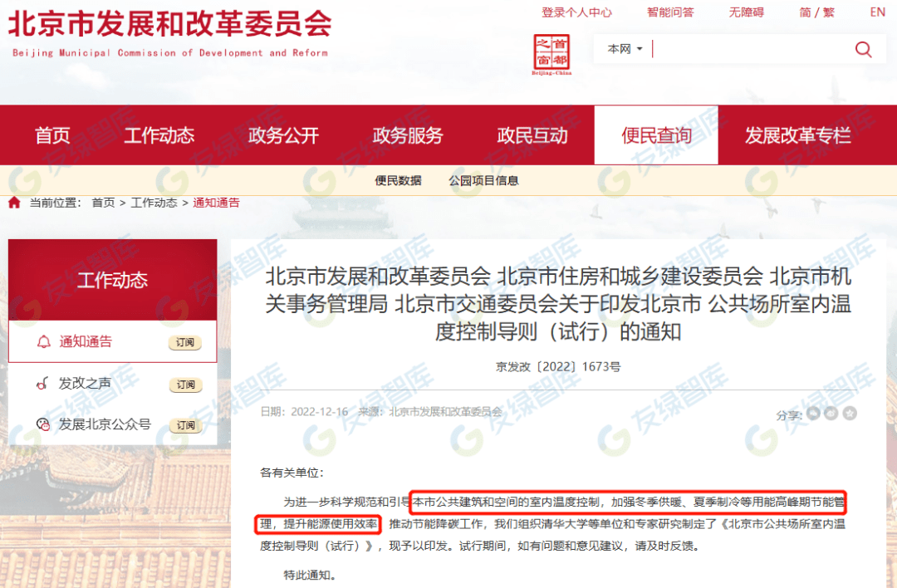Click the 首都之窗 seal logo

[551, 54]
